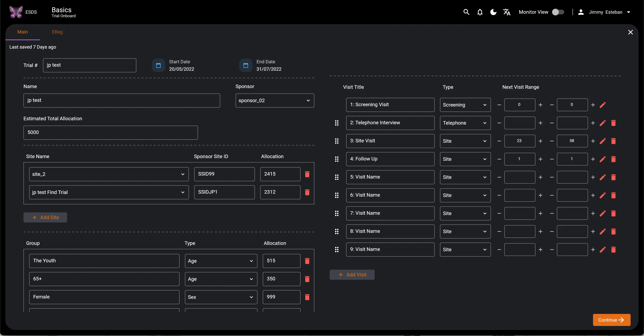Decrease first range value for 3: Site Visit
This screenshot has height=336, width=644.
coord(499,141)
